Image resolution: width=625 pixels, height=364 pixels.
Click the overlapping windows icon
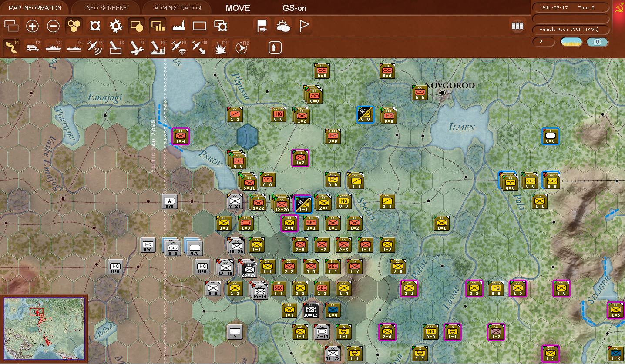pyautogui.click(x=11, y=26)
